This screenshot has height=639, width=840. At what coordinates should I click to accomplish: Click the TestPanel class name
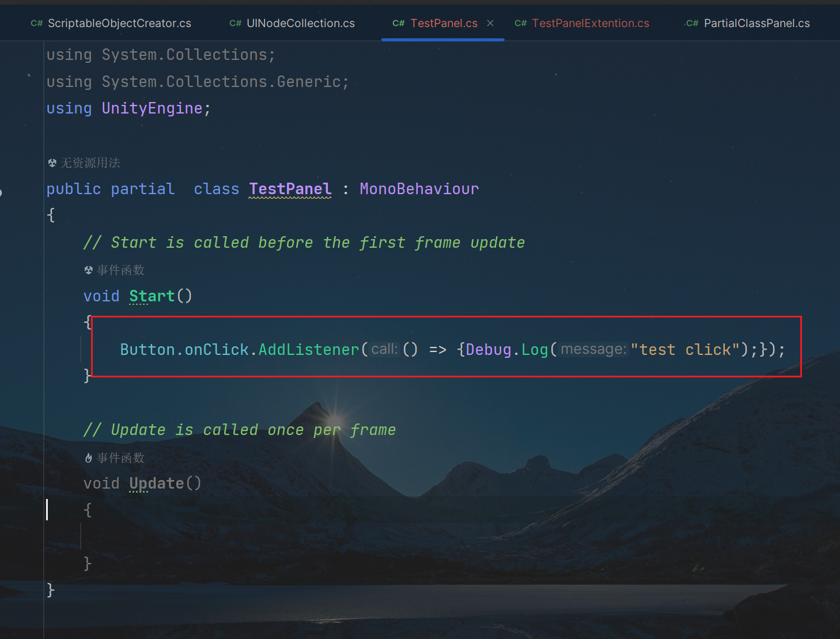click(x=290, y=189)
